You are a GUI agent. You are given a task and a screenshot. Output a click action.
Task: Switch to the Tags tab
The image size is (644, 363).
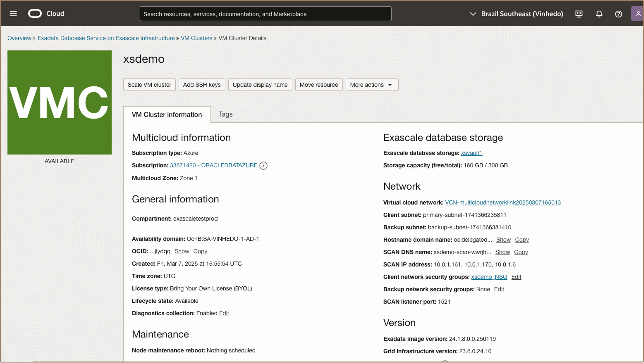[225, 114]
